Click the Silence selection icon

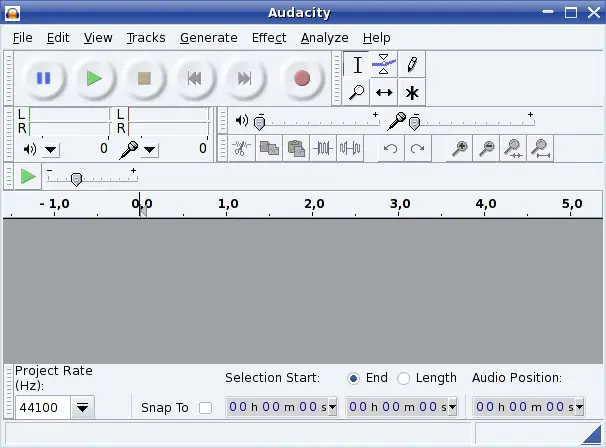350,148
